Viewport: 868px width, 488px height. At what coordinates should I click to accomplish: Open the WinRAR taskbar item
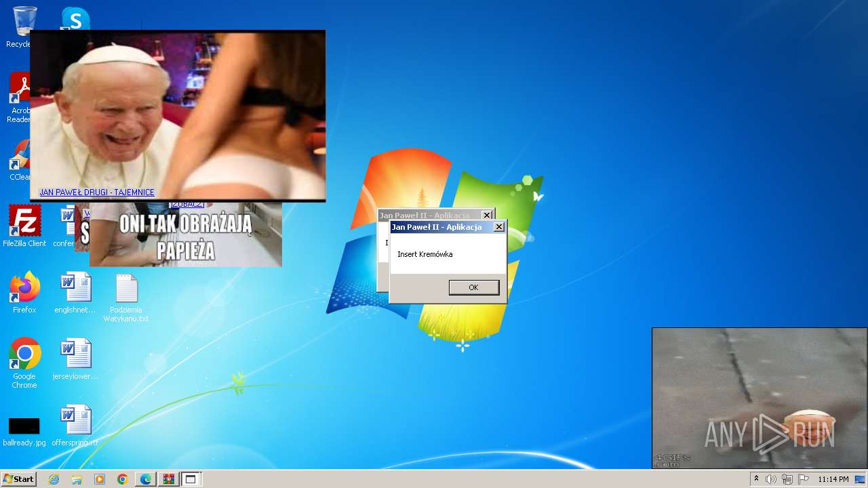pyautogui.click(x=168, y=479)
